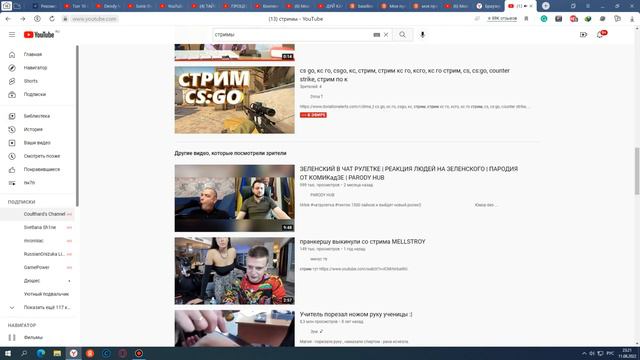Viewport: 640px width, 360px height.
Task: Open Yandex Browser from the taskbar
Action: click(73, 353)
